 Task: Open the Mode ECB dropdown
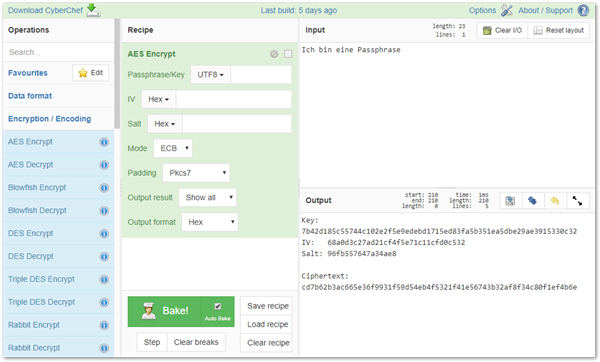(173, 148)
